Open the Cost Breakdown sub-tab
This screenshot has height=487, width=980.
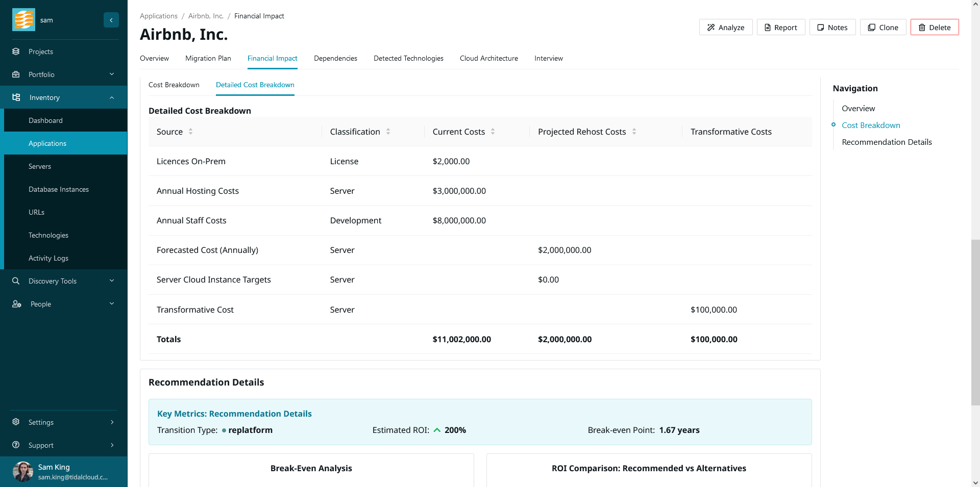coord(174,85)
